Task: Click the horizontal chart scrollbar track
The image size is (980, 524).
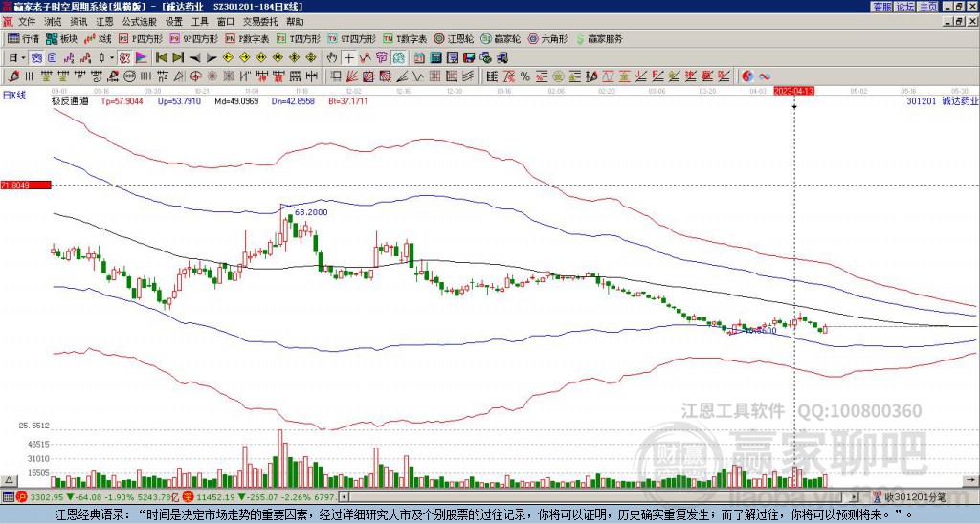Action: [599, 497]
